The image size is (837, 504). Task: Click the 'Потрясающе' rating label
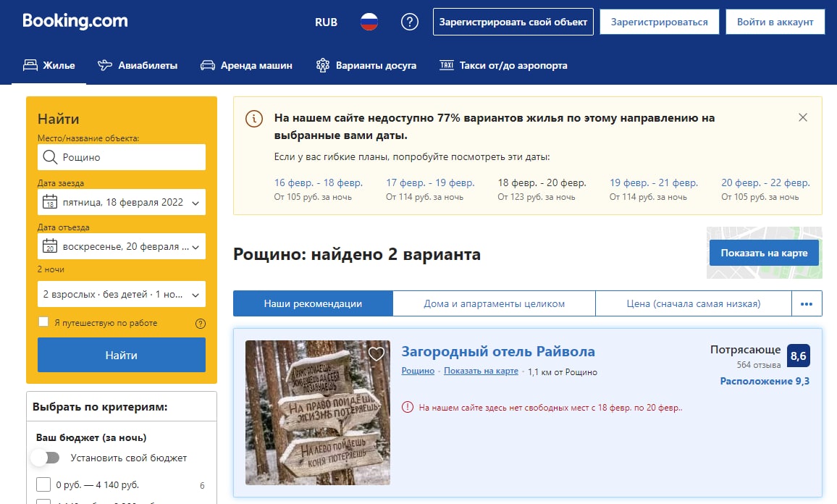(x=745, y=350)
